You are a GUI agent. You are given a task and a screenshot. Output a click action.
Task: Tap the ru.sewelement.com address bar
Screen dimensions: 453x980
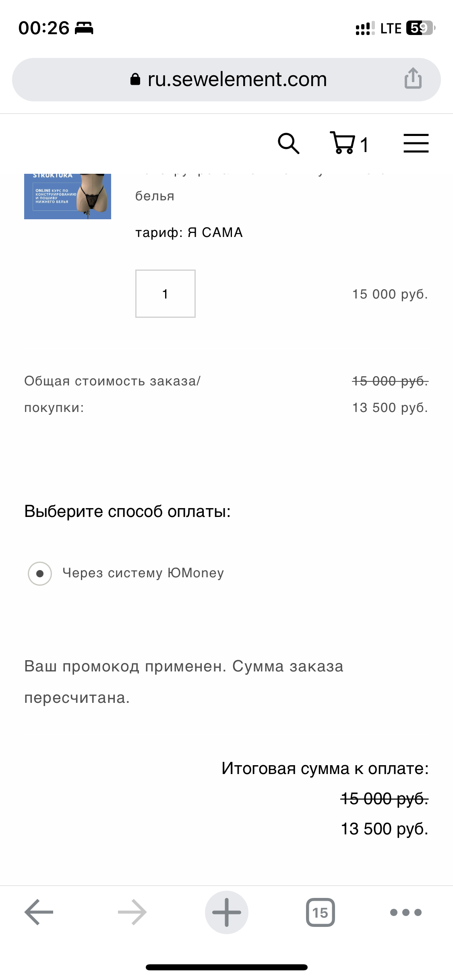[x=237, y=79]
